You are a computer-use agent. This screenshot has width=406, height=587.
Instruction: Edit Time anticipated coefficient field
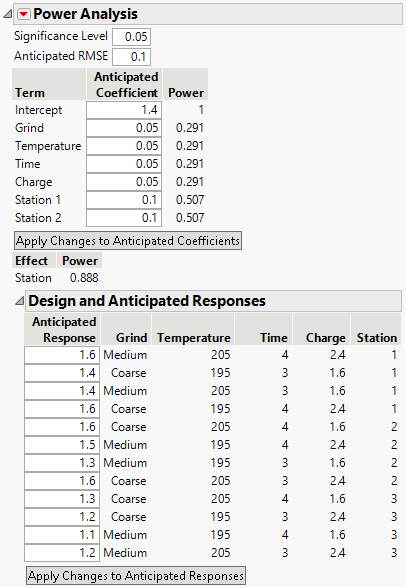(124, 164)
